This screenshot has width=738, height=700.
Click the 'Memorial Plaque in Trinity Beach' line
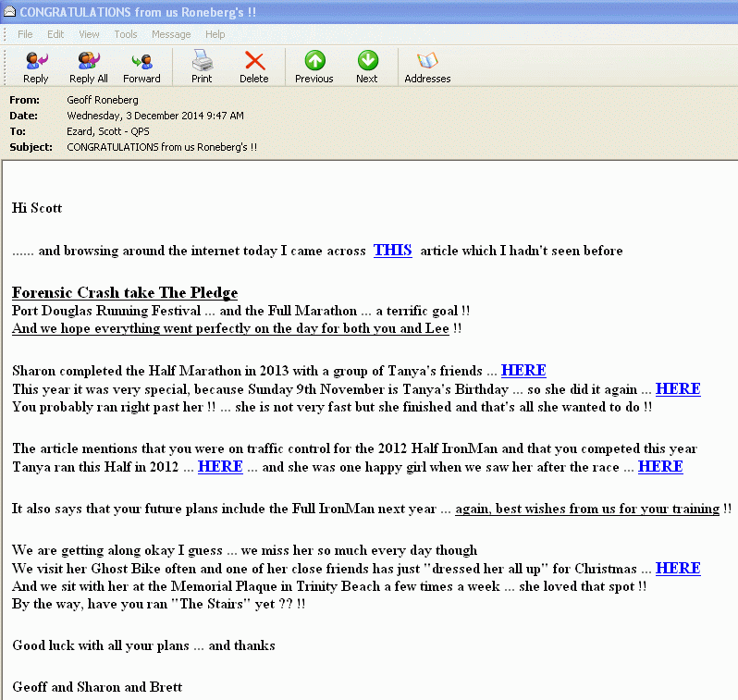329,586
